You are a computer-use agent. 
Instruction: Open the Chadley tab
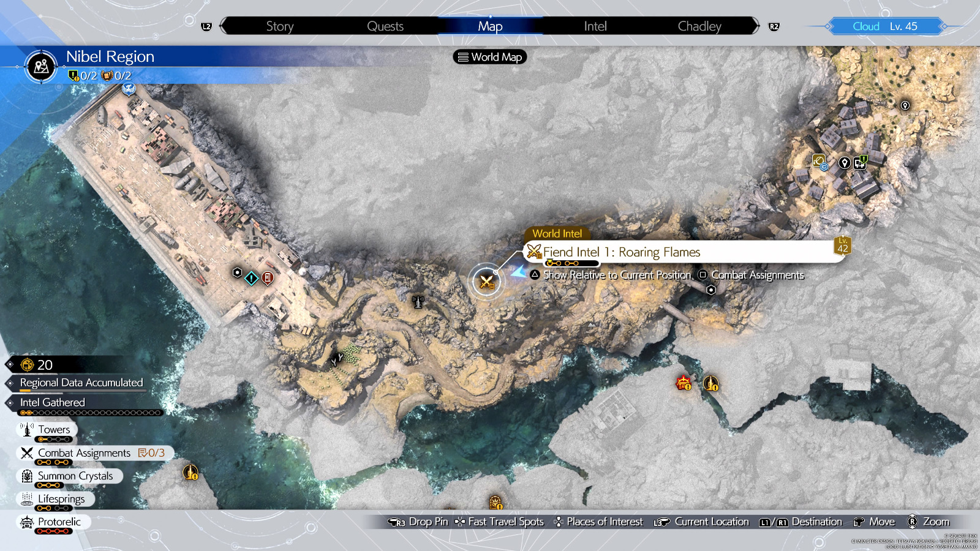click(699, 26)
